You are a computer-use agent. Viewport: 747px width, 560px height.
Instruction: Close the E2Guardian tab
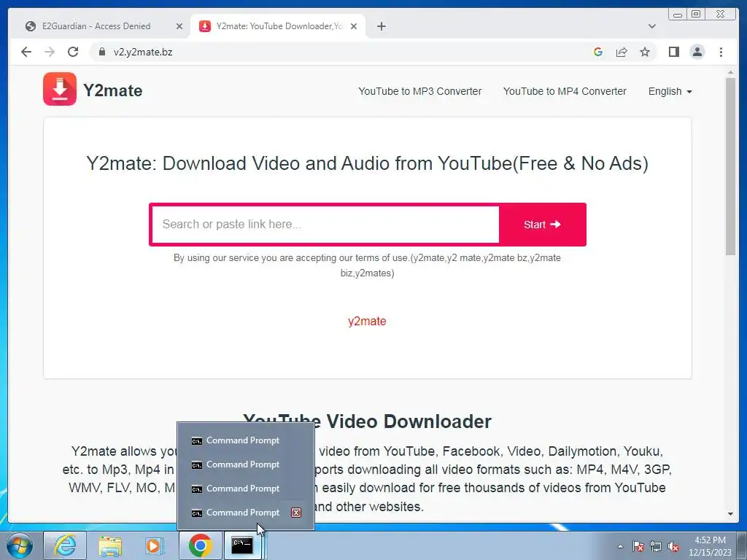tap(179, 26)
